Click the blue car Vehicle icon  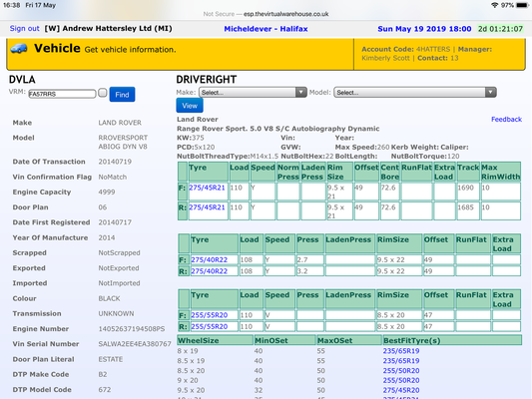pos(19,49)
